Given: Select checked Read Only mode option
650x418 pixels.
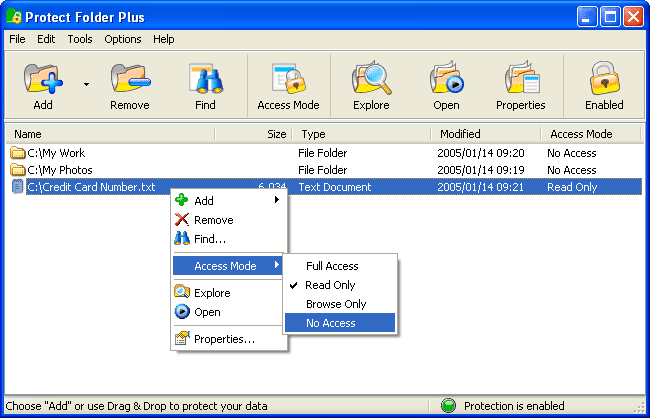Looking at the screenshot, I should coord(340,285).
